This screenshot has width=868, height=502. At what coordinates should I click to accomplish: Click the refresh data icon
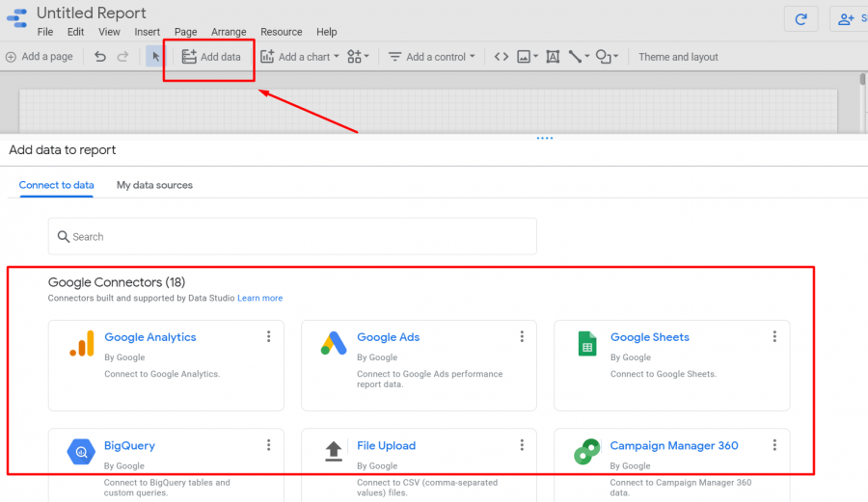tap(800, 18)
